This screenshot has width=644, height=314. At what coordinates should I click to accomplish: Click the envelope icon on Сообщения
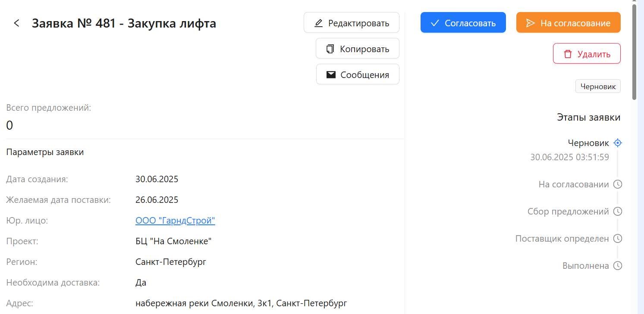coord(331,75)
